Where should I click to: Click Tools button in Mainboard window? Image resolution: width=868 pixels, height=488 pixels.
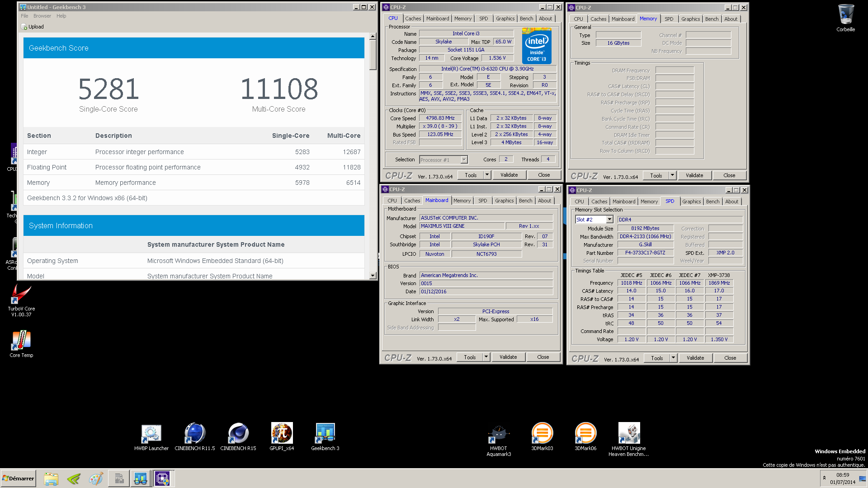(470, 357)
